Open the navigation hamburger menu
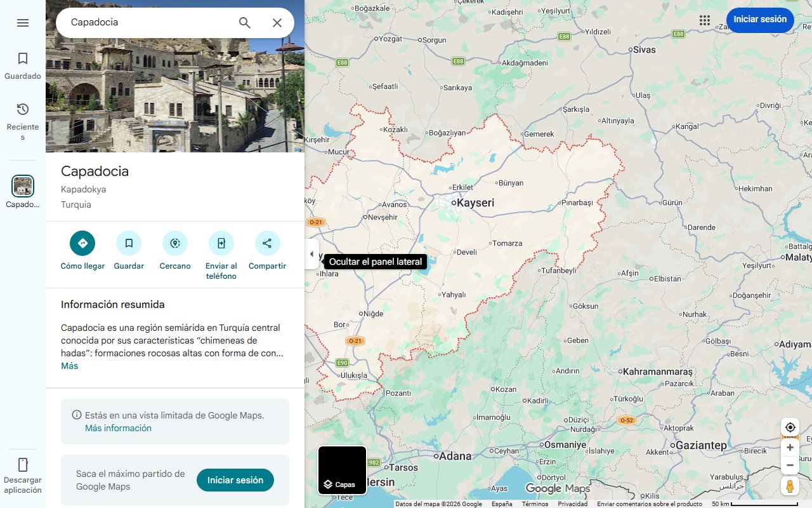This screenshot has width=812, height=508. [x=23, y=23]
